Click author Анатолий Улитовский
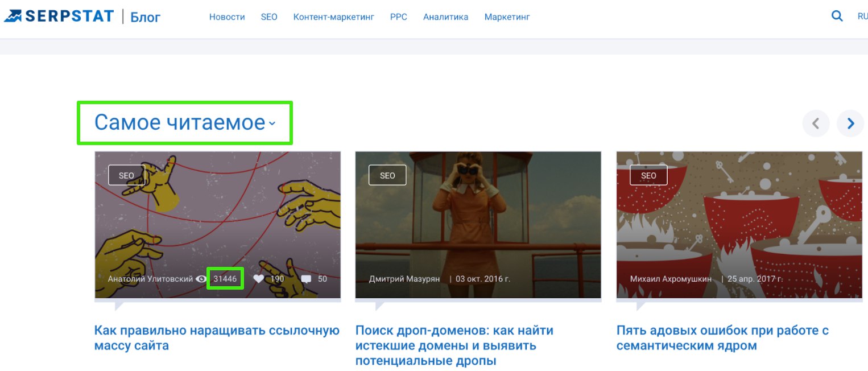Screen dimensions: 868x371 pos(150,279)
